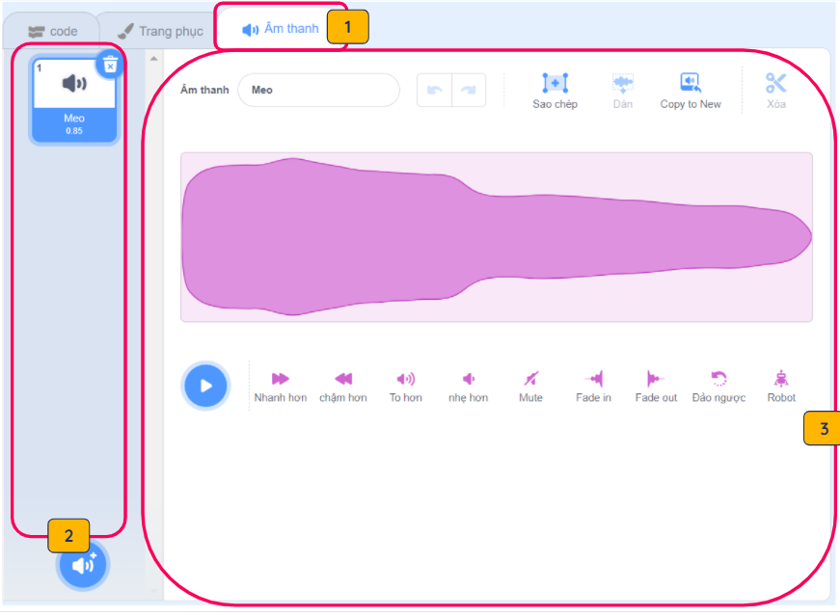840x616 pixels.
Task: Apply the chậm hơn effect
Action: (x=343, y=387)
